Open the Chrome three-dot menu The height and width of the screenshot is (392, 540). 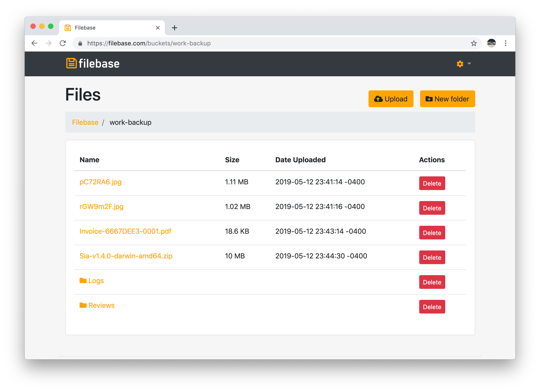(x=506, y=43)
